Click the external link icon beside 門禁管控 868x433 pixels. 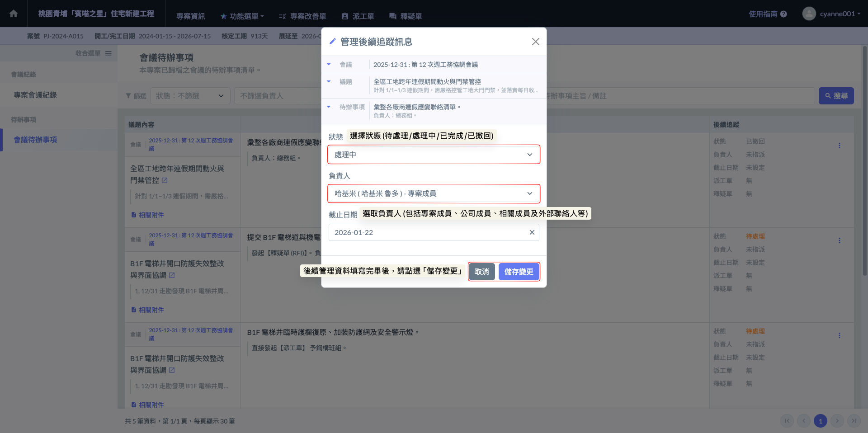(165, 180)
